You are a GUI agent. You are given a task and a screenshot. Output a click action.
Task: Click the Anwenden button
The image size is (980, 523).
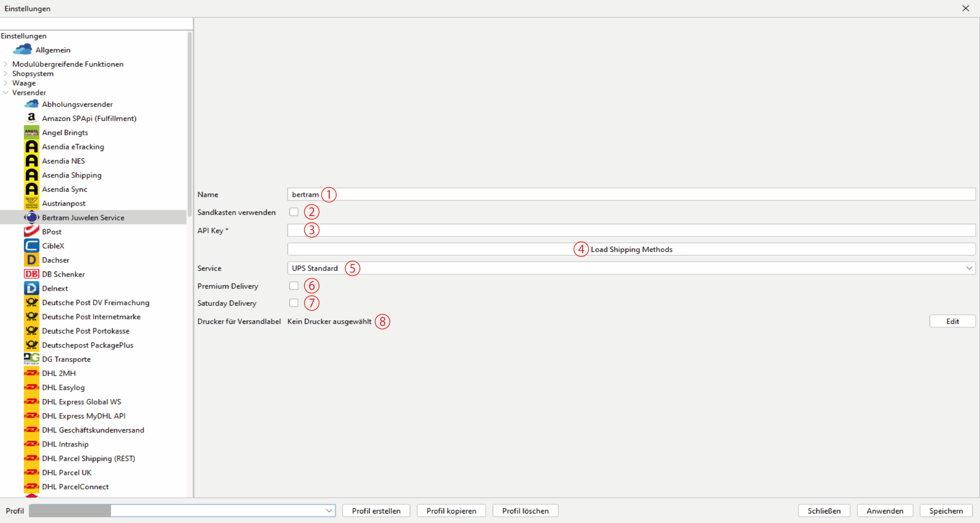[x=885, y=511]
